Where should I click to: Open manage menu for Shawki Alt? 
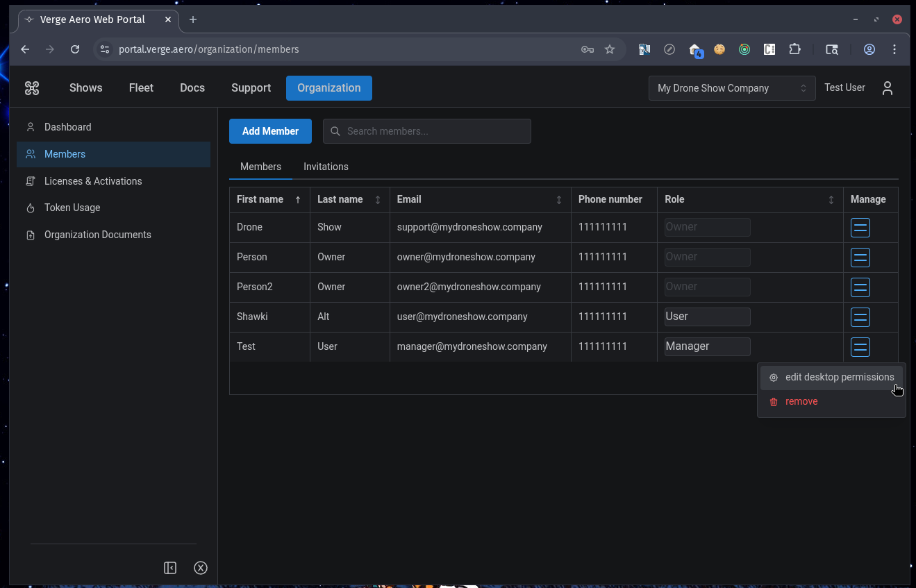860,317
